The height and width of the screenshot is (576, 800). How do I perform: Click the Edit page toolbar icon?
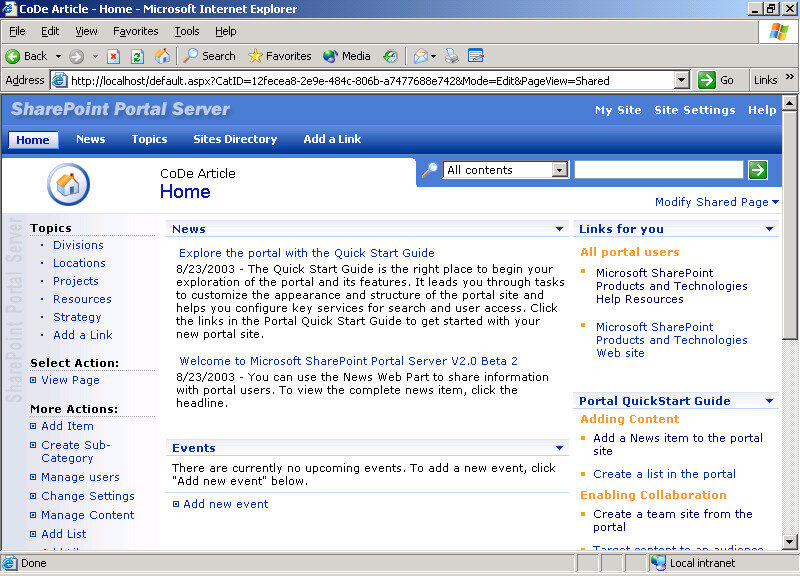coord(476,56)
